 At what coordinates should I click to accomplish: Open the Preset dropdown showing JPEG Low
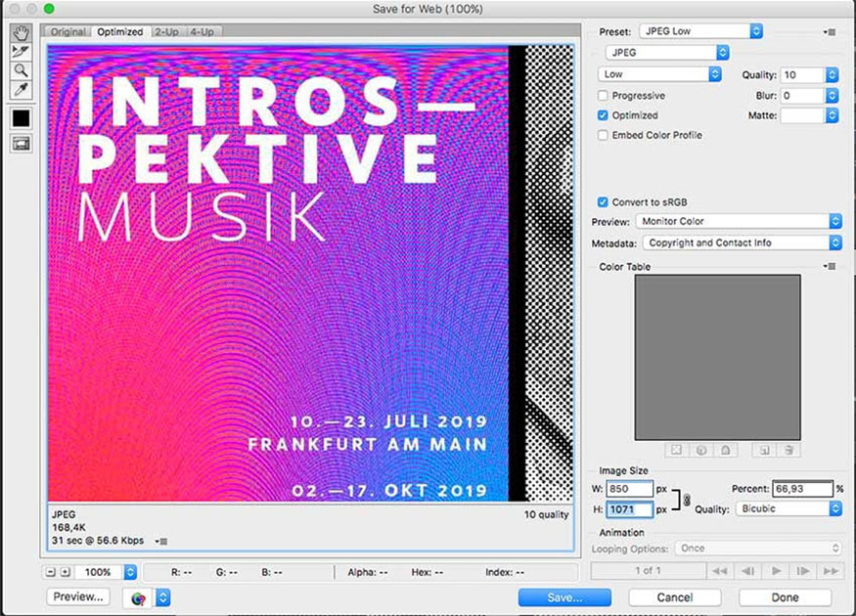[x=700, y=31]
